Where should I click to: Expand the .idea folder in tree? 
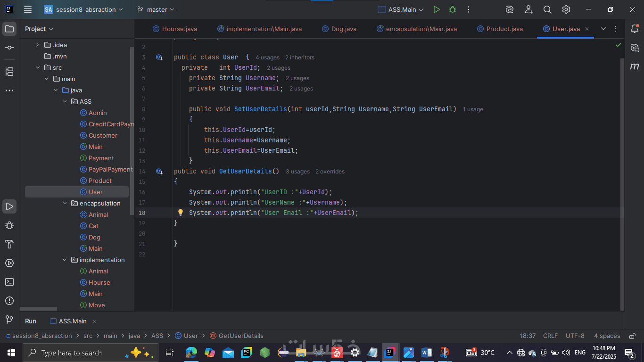[38, 45]
